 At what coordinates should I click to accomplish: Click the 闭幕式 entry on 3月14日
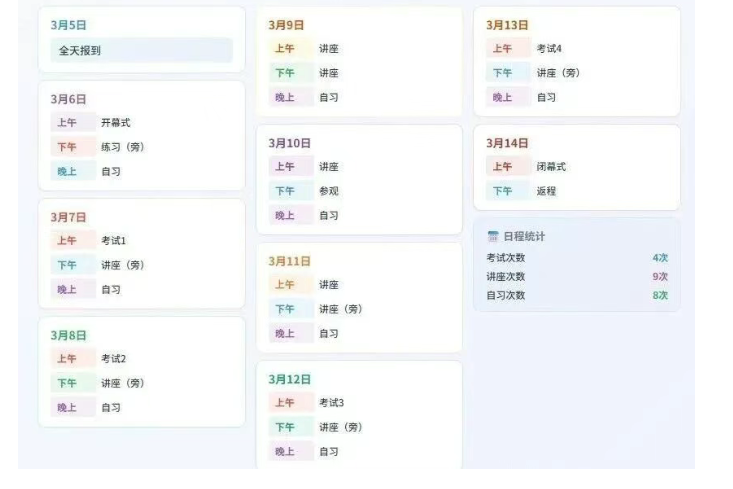pyautogui.click(x=551, y=167)
